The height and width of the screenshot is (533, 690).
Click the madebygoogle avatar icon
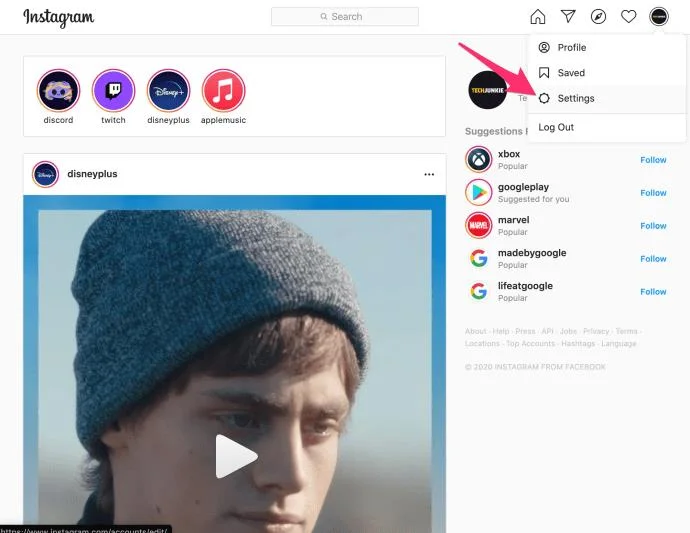tap(479, 258)
